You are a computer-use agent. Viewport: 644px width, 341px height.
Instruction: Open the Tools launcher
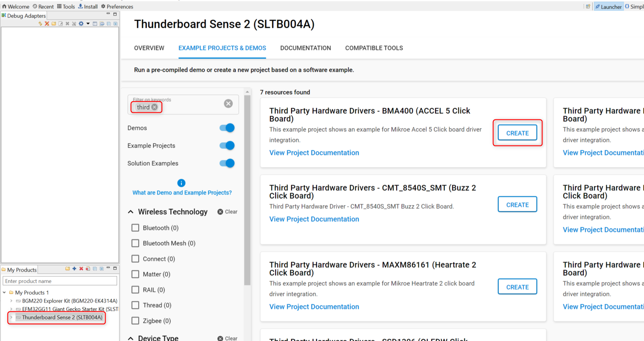66,7
